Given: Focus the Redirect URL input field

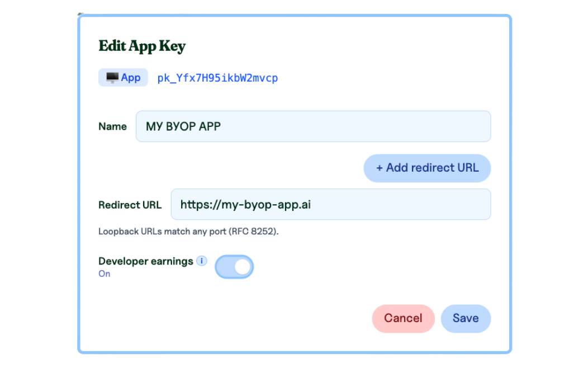Looking at the screenshot, I should click(x=331, y=205).
